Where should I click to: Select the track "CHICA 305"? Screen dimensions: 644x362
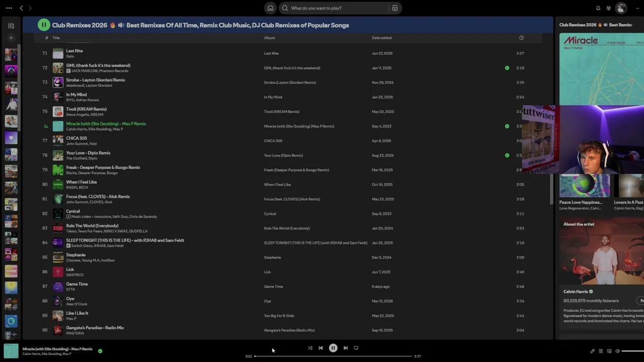coord(76,138)
